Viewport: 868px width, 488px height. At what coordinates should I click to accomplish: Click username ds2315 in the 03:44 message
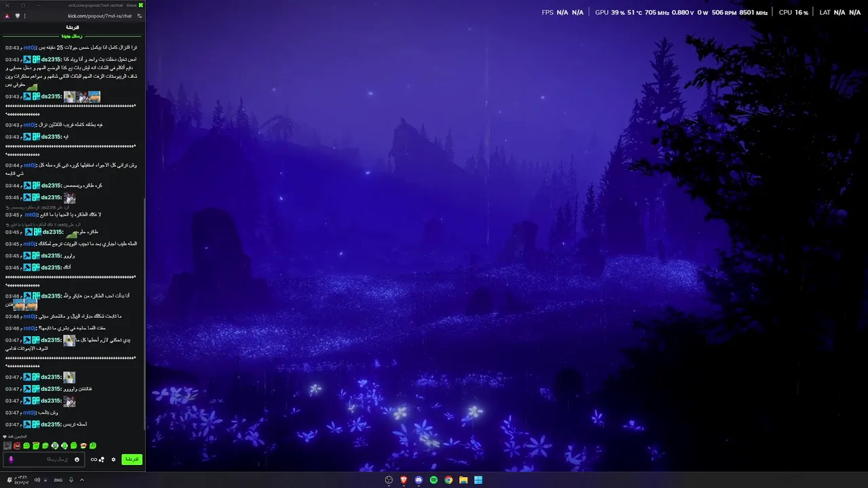pos(52,186)
